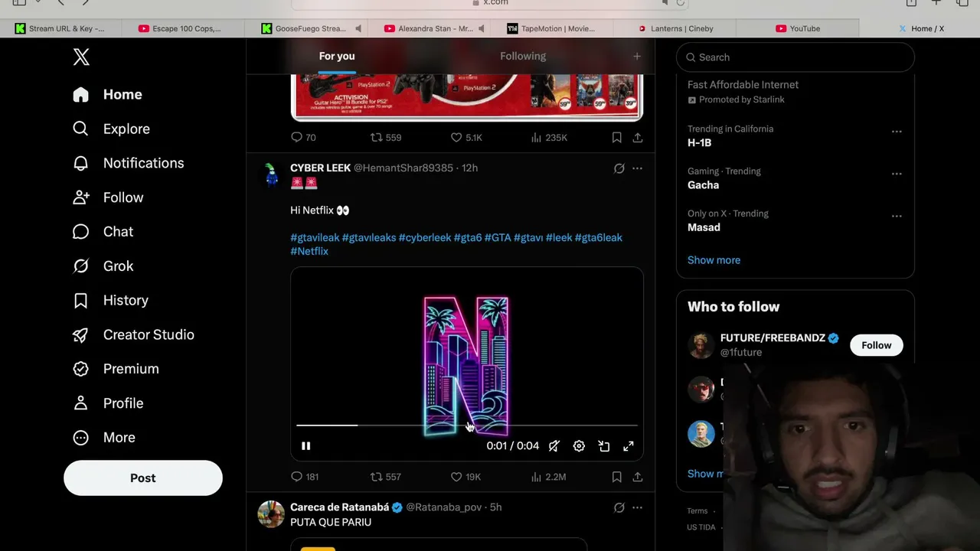Click Careca de Ratanabá's avatar

(271, 514)
